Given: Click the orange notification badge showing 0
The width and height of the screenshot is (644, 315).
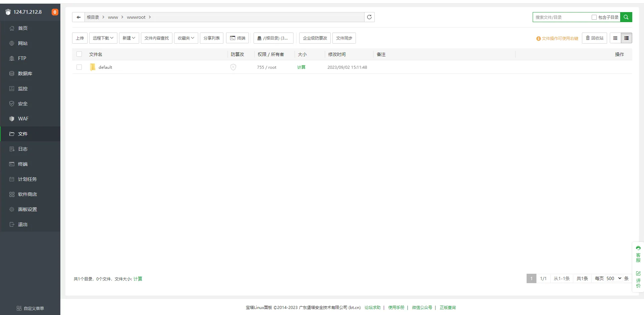Looking at the screenshot, I should coord(55,12).
